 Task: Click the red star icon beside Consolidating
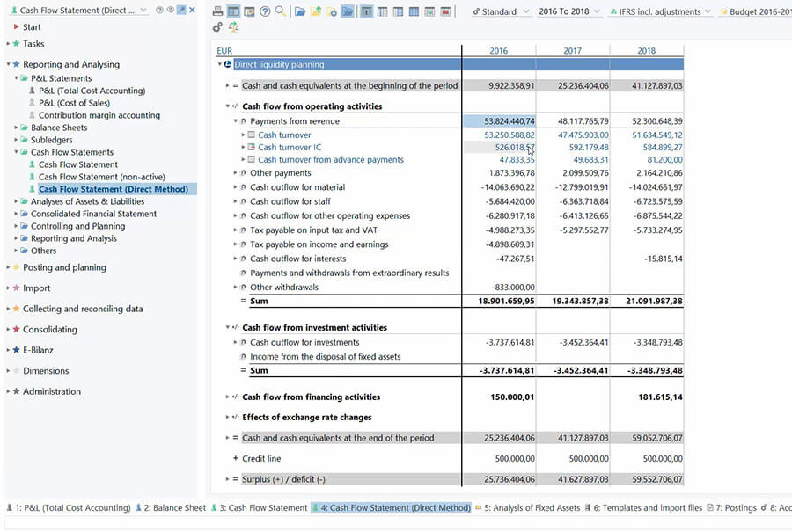point(16,329)
